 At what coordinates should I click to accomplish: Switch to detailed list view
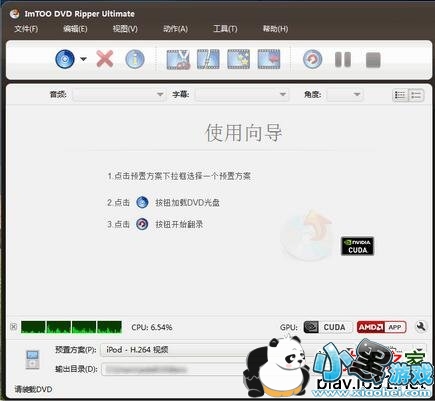click(400, 95)
